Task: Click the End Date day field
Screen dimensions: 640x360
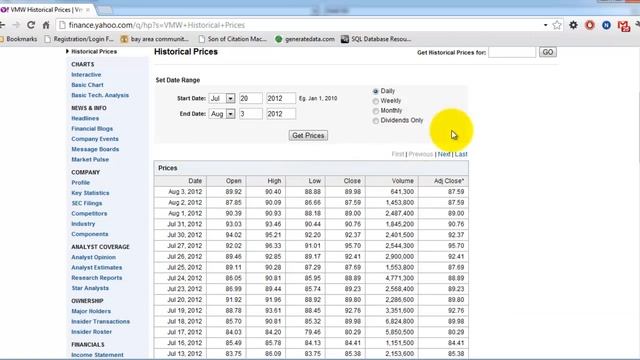Action: tap(250, 114)
